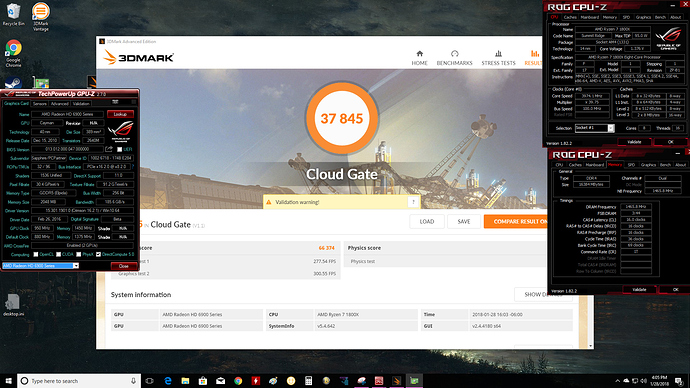Open the Socket #1 selection dropdown
This screenshot has height=388, width=690.
coord(610,128)
